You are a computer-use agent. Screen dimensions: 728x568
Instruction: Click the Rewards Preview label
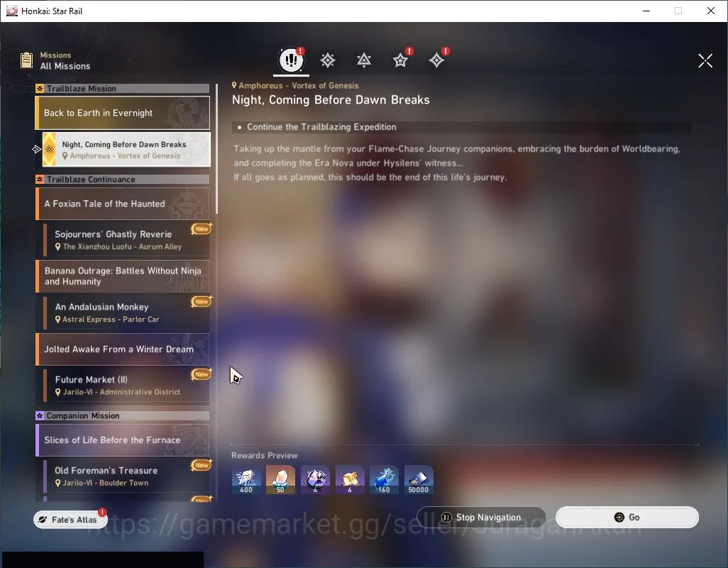point(264,456)
